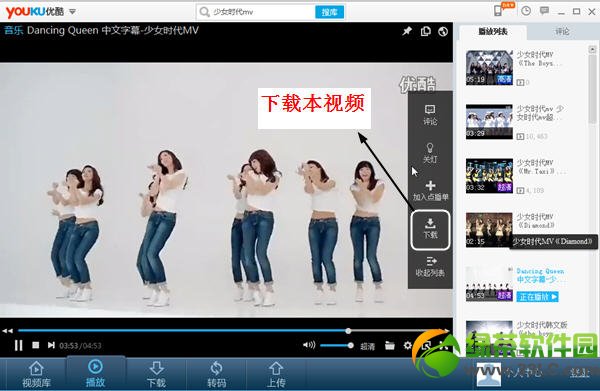The image size is (600, 391).
Task: Open the 转码 tab in bottom bar
Action: click(217, 374)
